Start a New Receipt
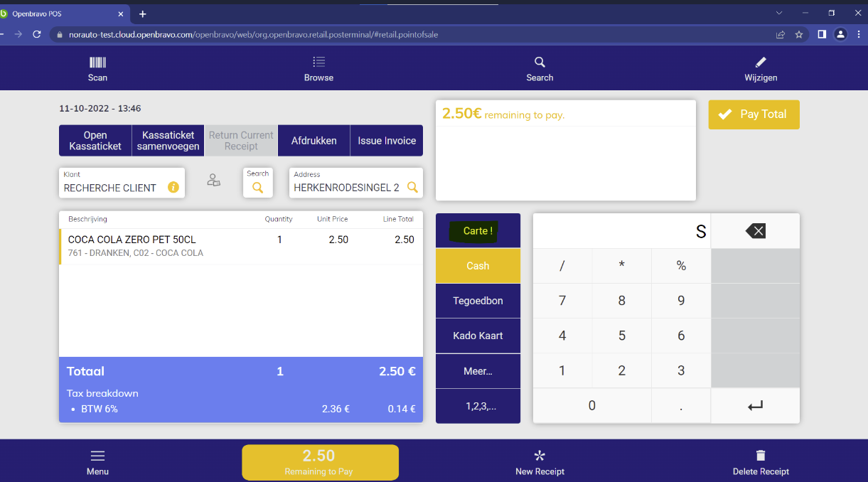 pyautogui.click(x=540, y=462)
